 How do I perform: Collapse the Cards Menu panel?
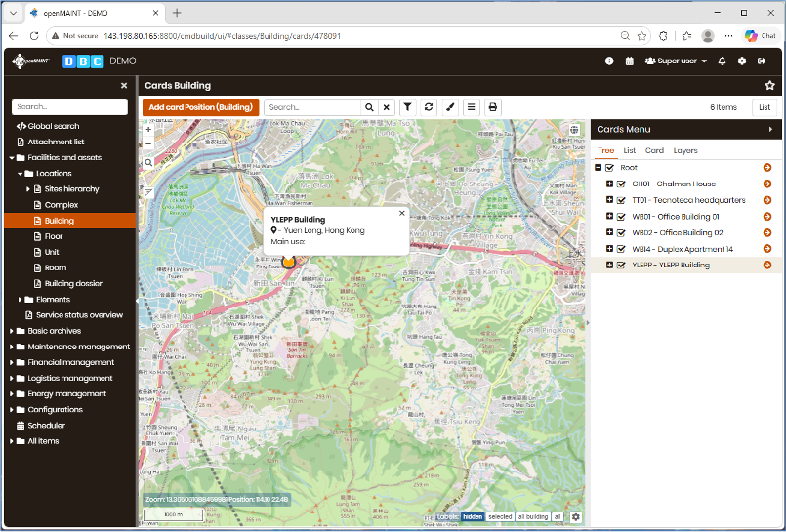(x=770, y=129)
